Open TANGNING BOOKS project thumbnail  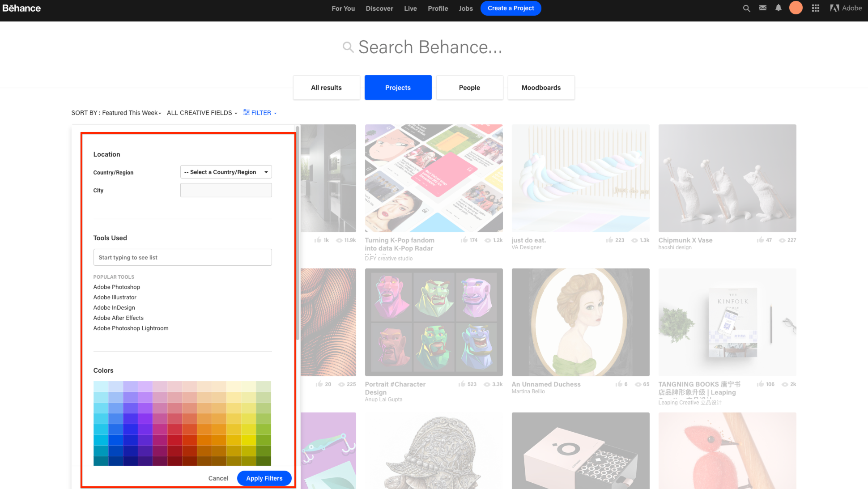pyautogui.click(x=727, y=322)
